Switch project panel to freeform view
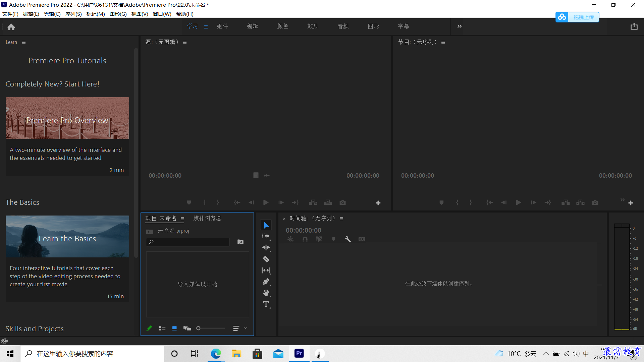This screenshot has width=644, height=362. (187, 328)
